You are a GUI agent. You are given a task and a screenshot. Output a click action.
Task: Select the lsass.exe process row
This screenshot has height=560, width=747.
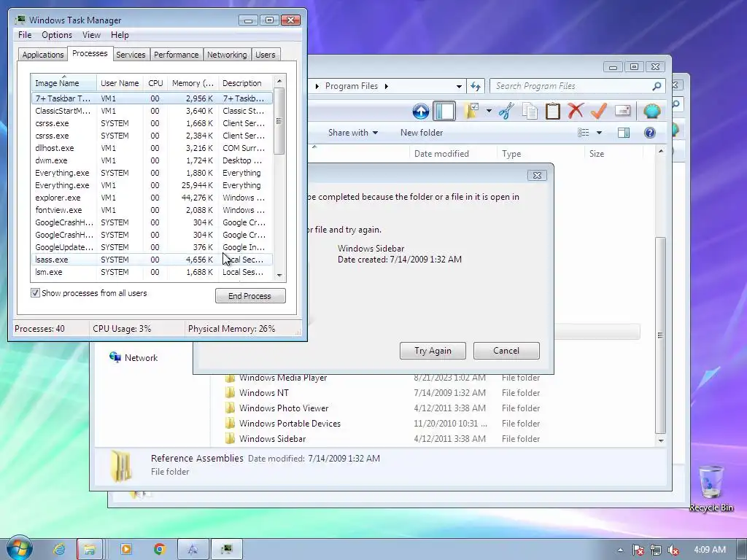pos(152,260)
